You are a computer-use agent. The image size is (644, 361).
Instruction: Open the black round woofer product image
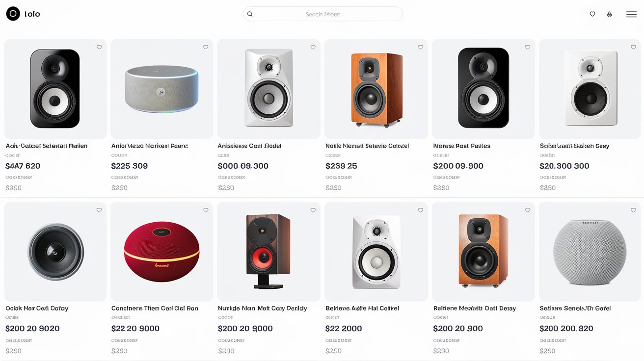[55, 252]
